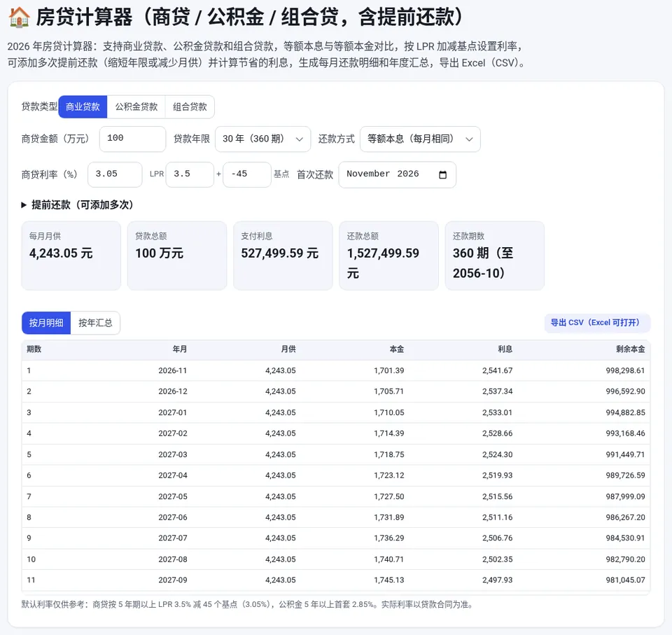
Task: Click the 期数 column header
Action: (34, 349)
